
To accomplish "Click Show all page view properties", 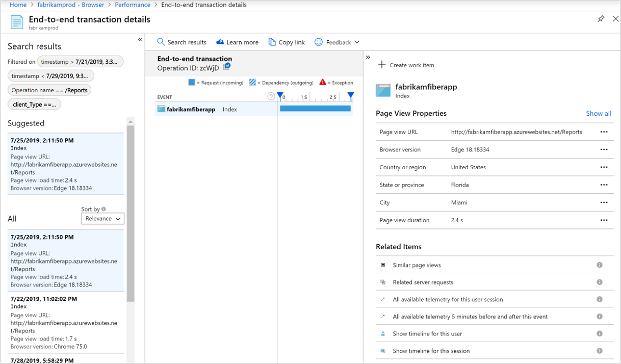I will click(598, 113).
